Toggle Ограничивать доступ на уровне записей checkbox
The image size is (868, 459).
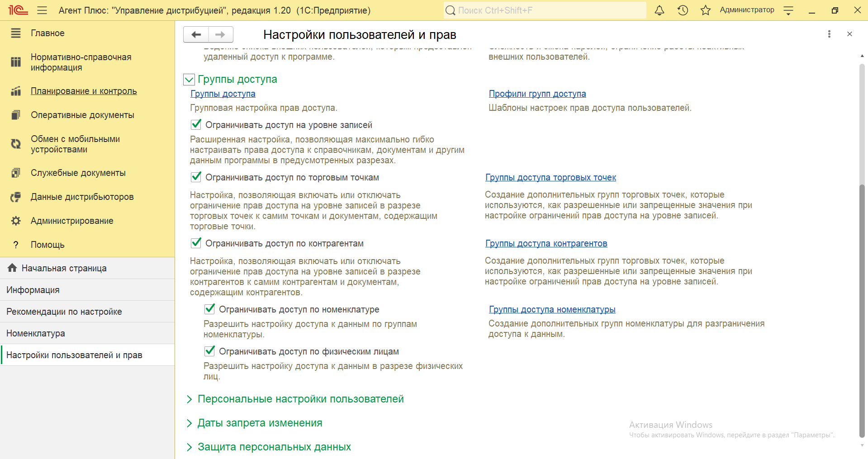(196, 124)
